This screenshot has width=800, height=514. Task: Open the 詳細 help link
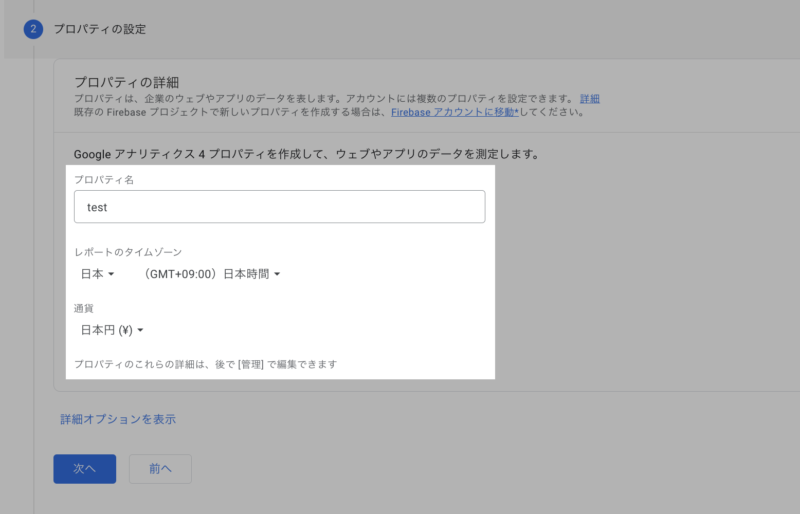point(589,99)
